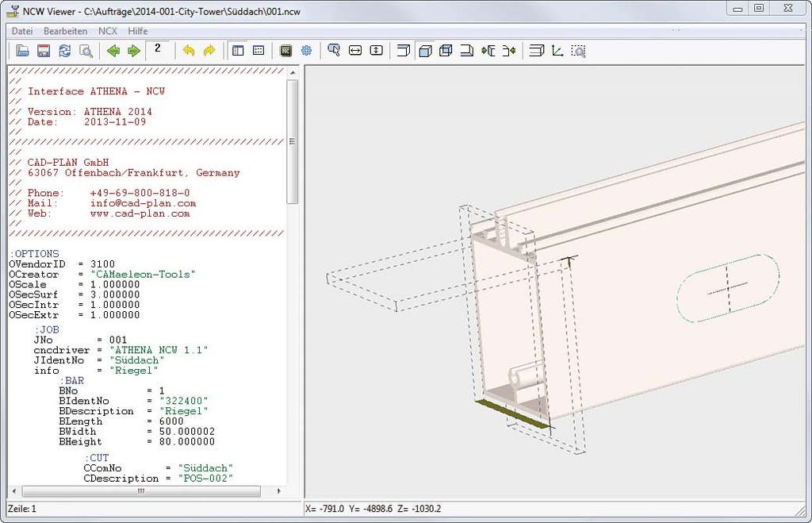Click the zoom selection magnifier icon
The image size is (812, 523).
[578, 51]
